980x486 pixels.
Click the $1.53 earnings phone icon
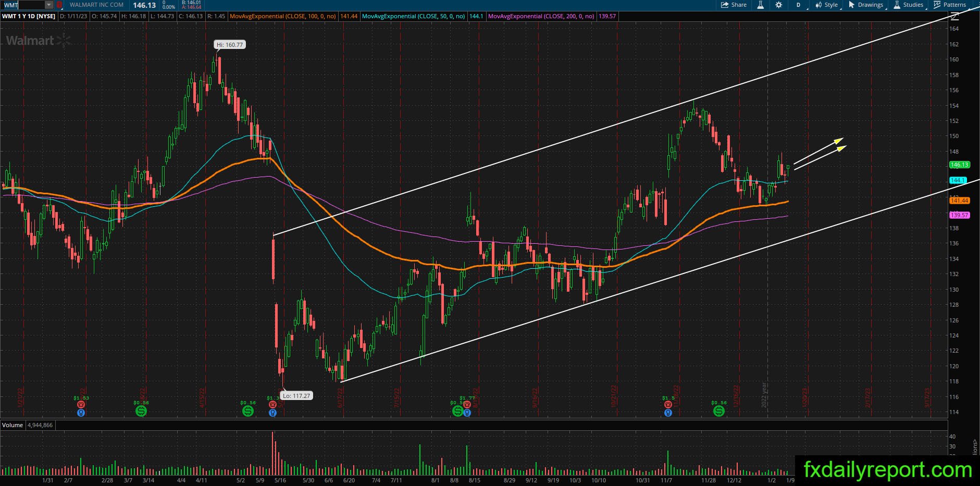[x=81, y=405]
